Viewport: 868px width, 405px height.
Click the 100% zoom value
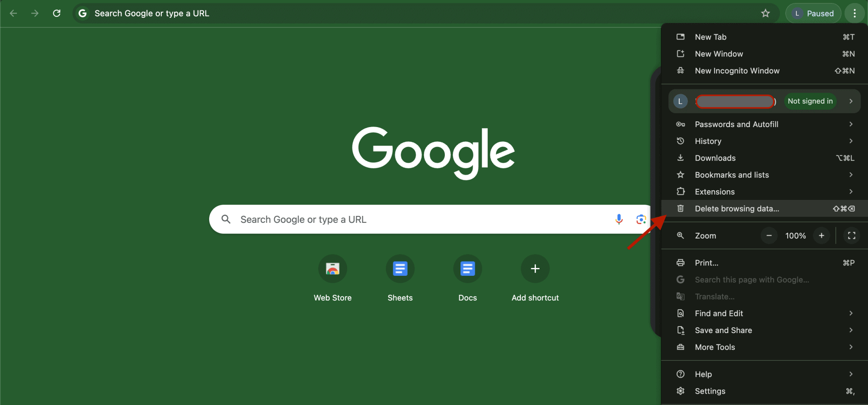point(795,235)
